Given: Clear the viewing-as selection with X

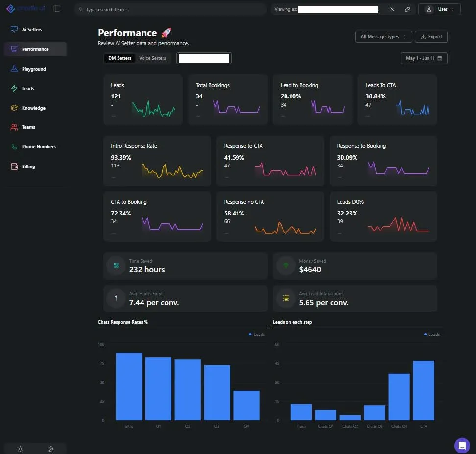Looking at the screenshot, I should (392, 9).
